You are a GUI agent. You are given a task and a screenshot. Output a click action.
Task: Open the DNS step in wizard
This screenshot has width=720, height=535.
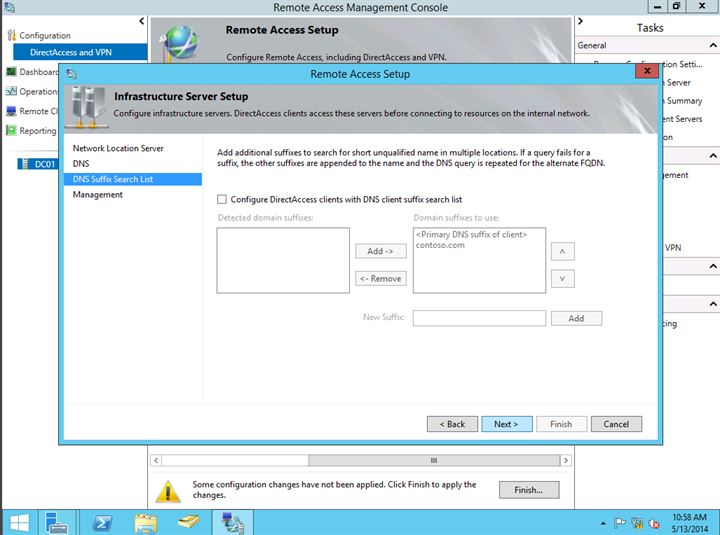point(81,163)
